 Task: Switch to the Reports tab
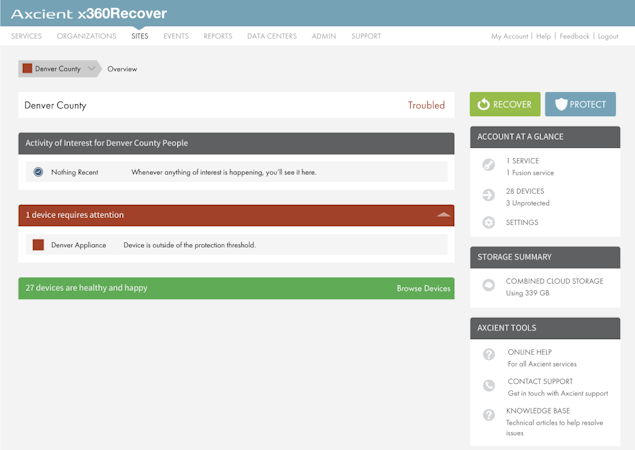pos(218,36)
